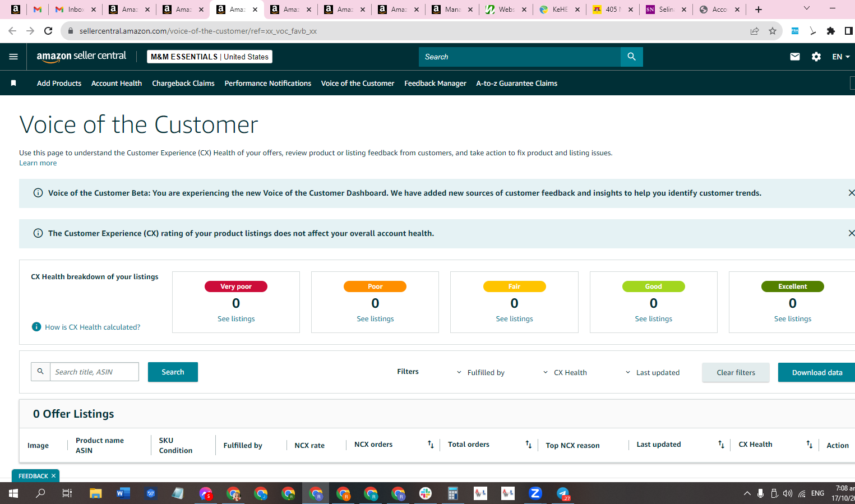This screenshot has height=504, width=855.
Task: Open Account Health from the navigation bar
Action: 117,83
